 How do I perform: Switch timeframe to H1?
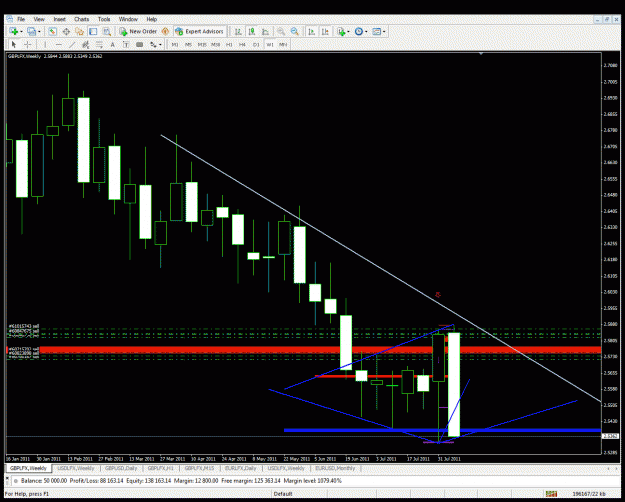229,45
